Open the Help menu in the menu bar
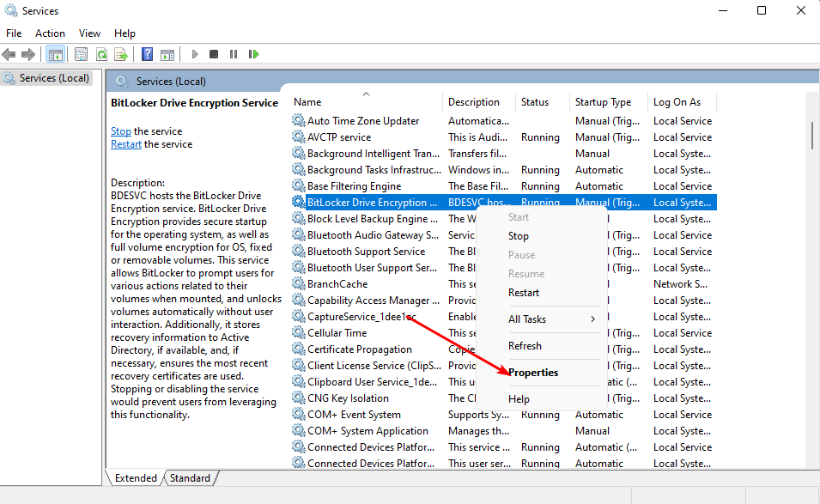Screen dimensions: 820x504 (x=125, y=33)
